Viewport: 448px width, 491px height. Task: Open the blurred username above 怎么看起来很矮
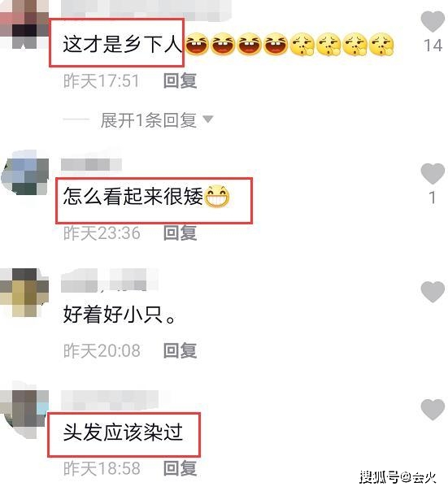click(91, 165)
